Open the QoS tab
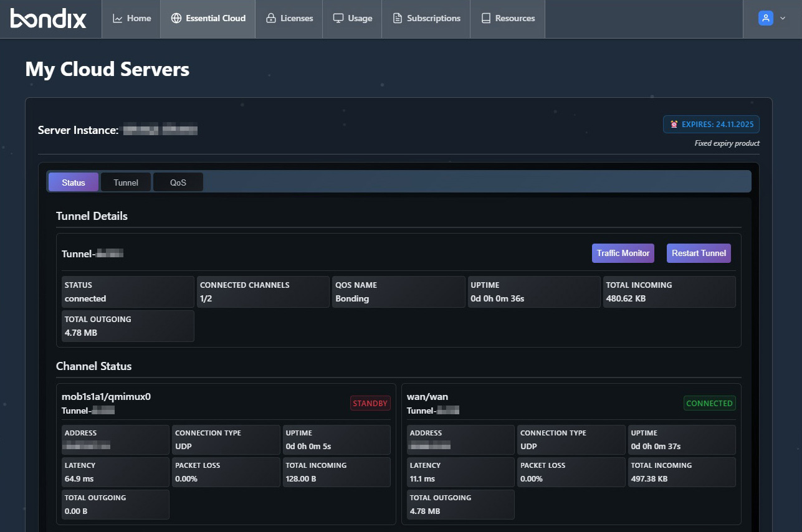 pyautogui.click(x=178, y=183)
